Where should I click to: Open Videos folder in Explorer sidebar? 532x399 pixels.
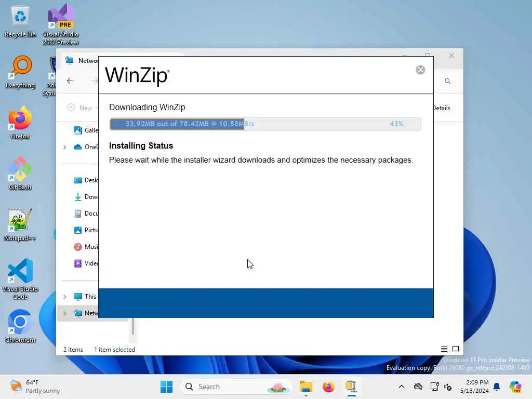pyautogui.click(x=86, y=263)
